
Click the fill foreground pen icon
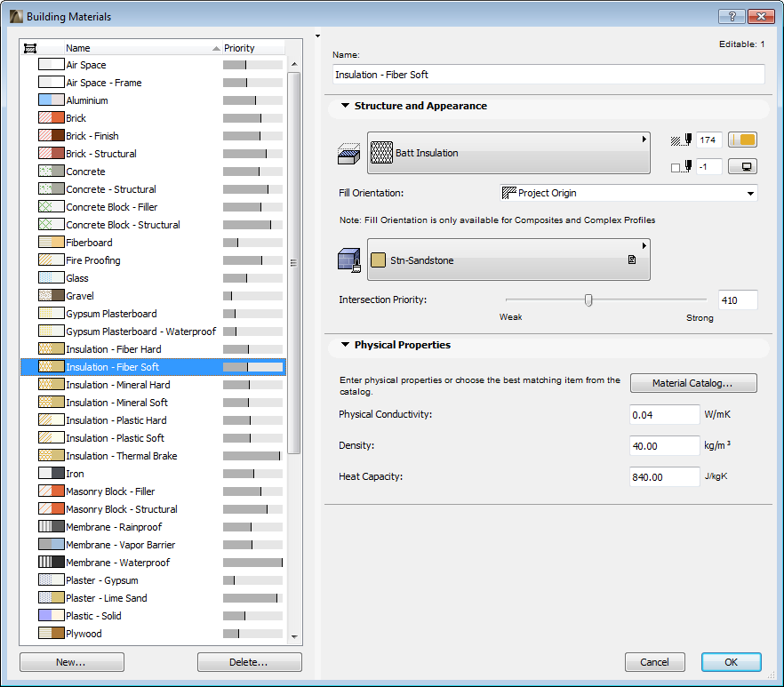681,140
